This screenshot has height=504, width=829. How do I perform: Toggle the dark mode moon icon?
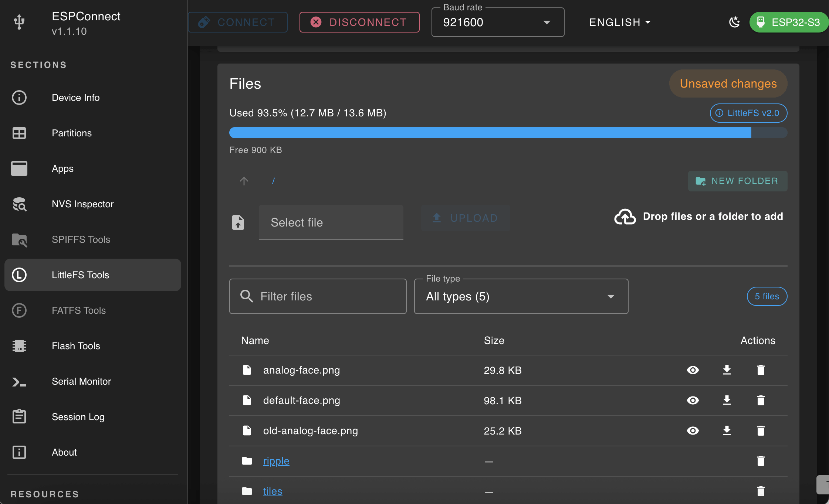(734, 22)
